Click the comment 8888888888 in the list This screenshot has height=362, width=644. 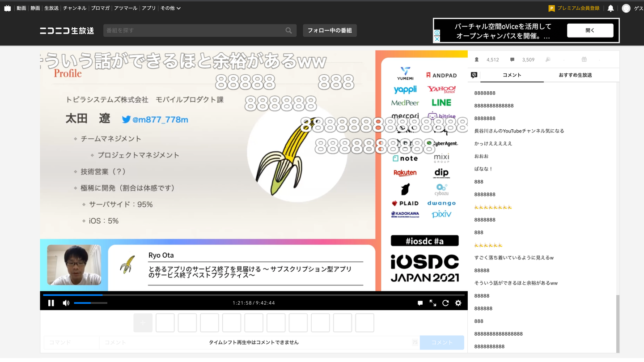(489, 346)
